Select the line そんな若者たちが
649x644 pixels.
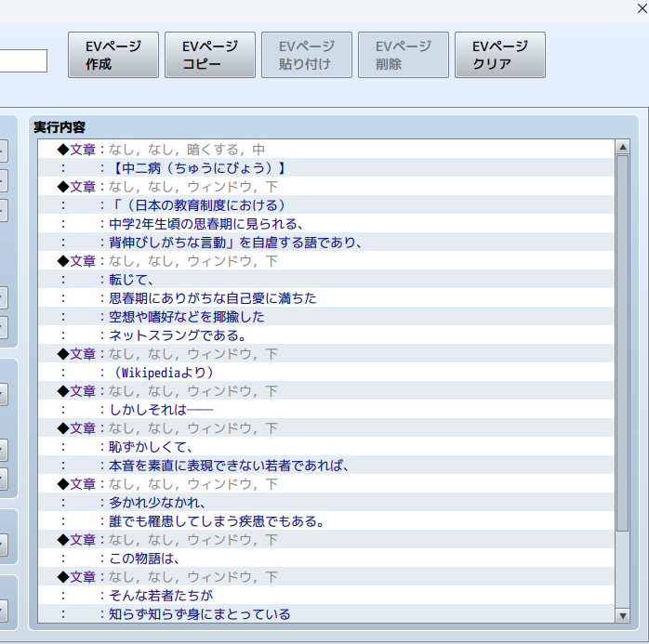click(325, 596)
